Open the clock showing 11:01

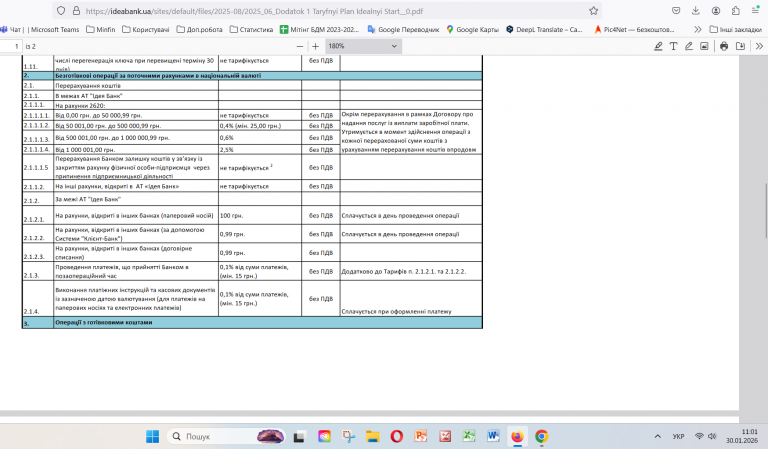click(x=742, y=436)
